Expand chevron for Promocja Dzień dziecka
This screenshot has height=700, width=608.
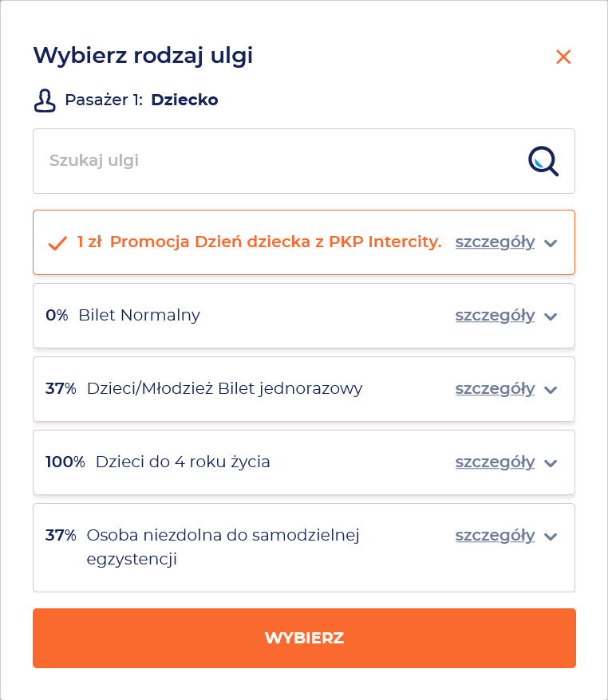[x=551, y=243]
